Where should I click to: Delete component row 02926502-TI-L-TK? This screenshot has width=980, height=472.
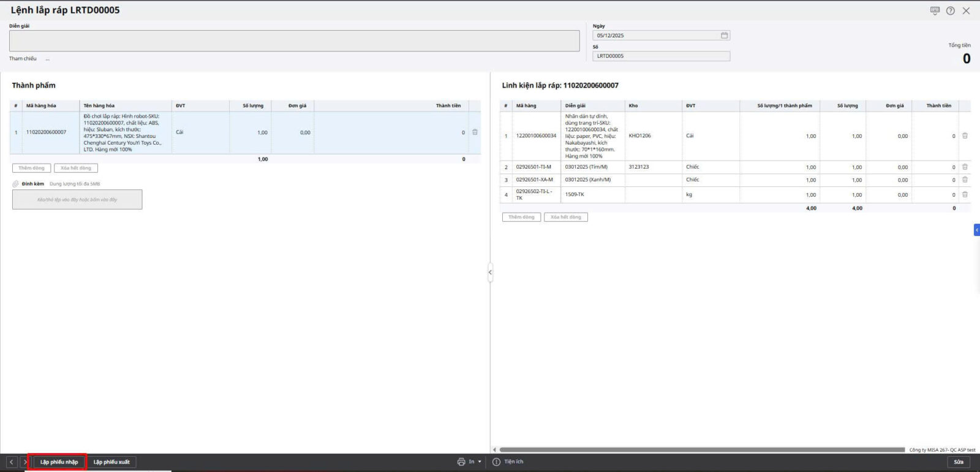[965, 194]
